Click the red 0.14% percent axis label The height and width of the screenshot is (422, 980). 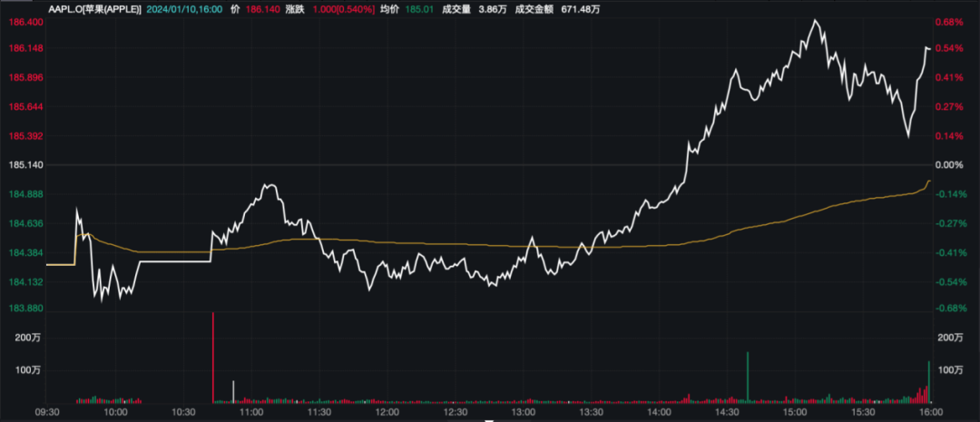(x=951, y=135)
